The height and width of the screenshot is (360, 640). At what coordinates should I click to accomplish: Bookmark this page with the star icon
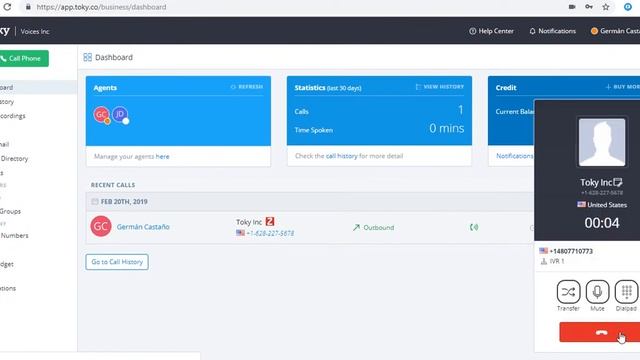606,7
